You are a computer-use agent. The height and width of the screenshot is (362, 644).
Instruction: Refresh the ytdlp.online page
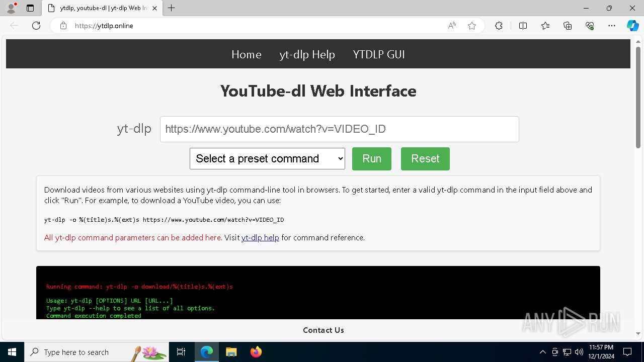click(x=36, y=26)
